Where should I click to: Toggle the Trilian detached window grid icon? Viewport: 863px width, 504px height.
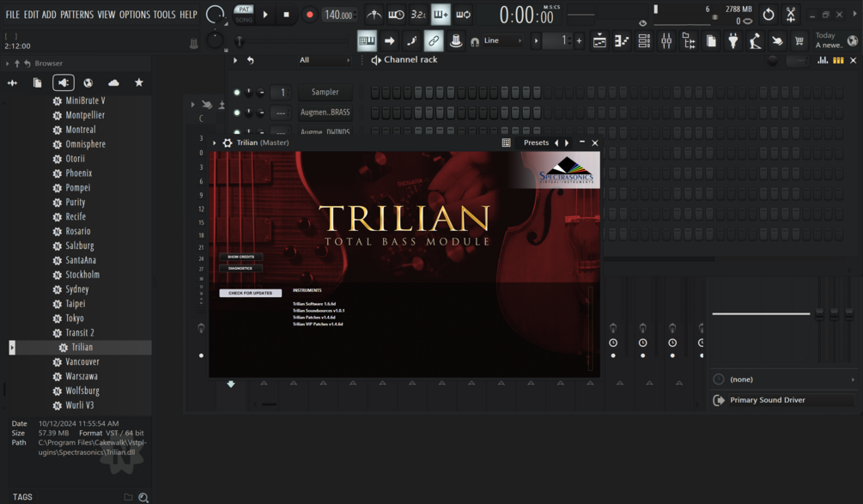point(507,143)
